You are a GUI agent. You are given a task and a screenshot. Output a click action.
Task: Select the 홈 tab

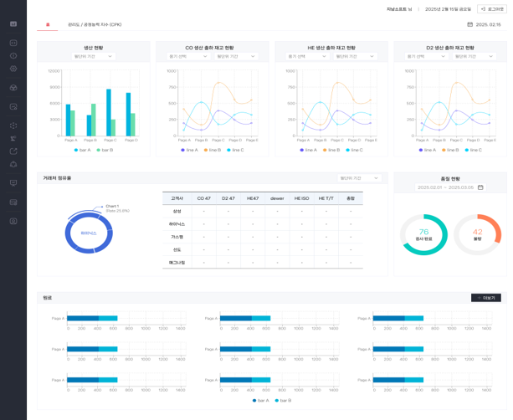(x=48, y=25)
